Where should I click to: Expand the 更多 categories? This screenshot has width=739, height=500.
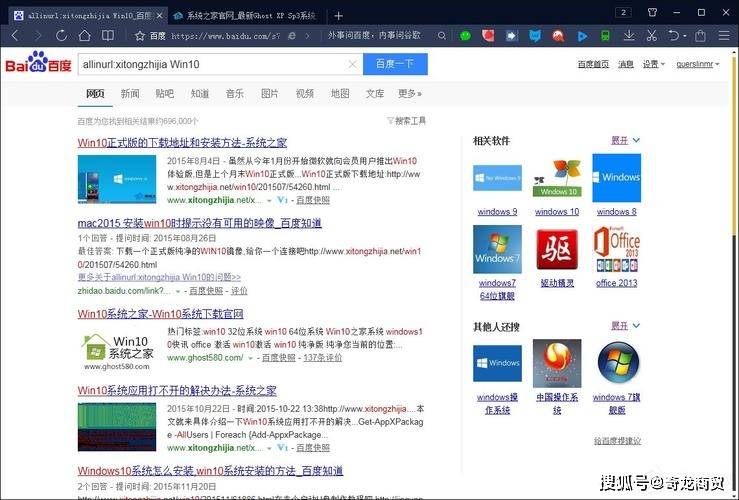410,94
